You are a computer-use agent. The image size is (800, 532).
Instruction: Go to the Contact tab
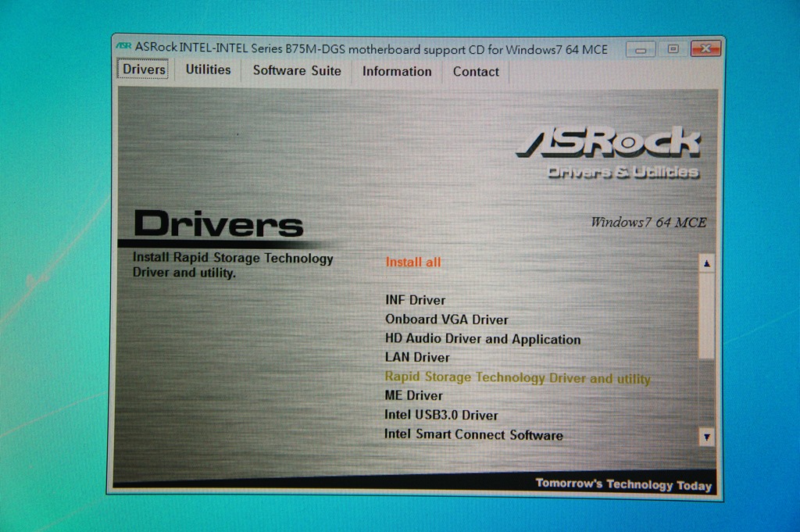[476, 72]
